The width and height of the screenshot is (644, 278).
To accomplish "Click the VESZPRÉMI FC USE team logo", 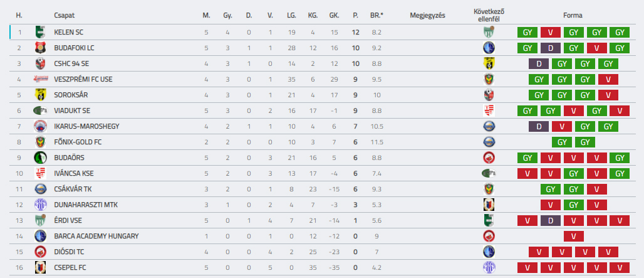I will (x=40, y=79).
